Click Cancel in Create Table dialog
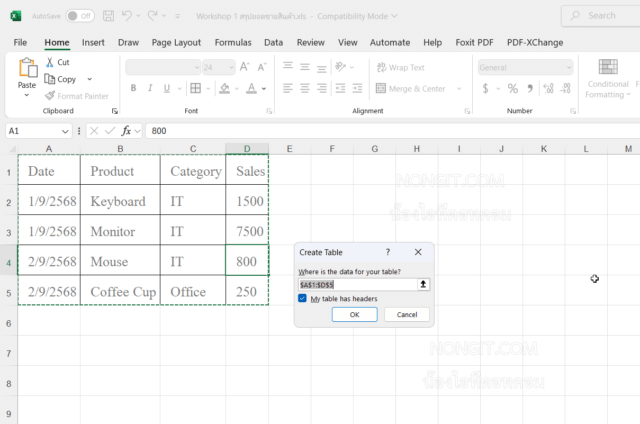The width and height of the screenshot is (640, 424). 407,315
